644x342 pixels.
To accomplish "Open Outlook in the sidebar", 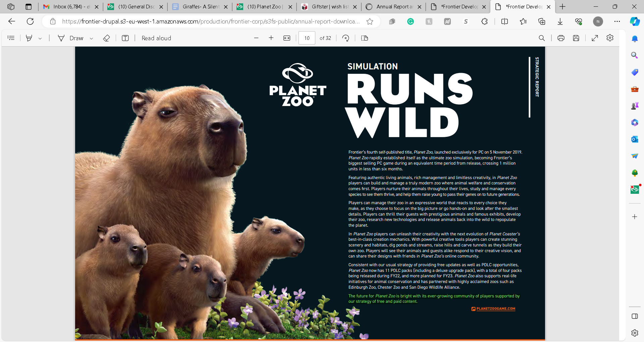I will (635, 139).
